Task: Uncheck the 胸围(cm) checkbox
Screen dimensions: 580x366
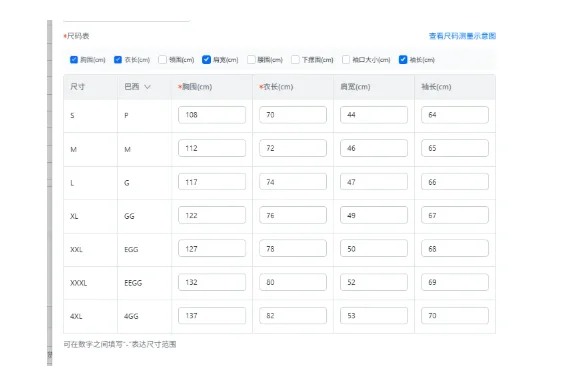Action: [74, 60]
